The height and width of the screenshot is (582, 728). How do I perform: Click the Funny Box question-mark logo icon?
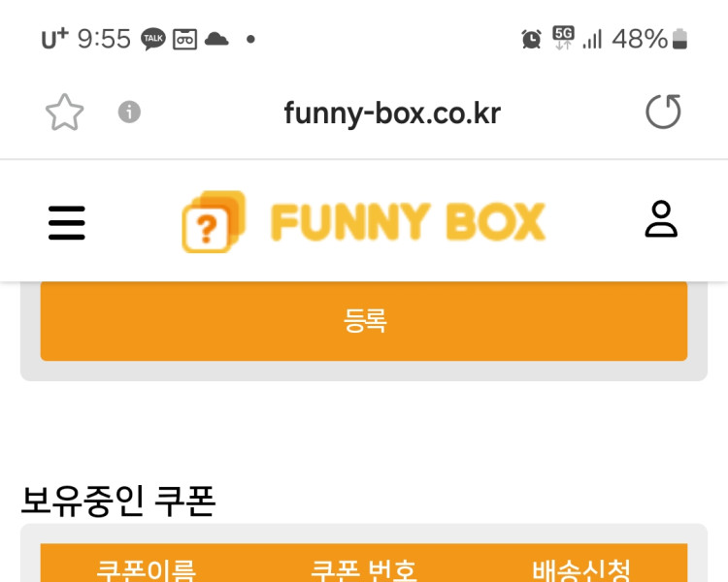pyautogui.click(x=213, y=222)
